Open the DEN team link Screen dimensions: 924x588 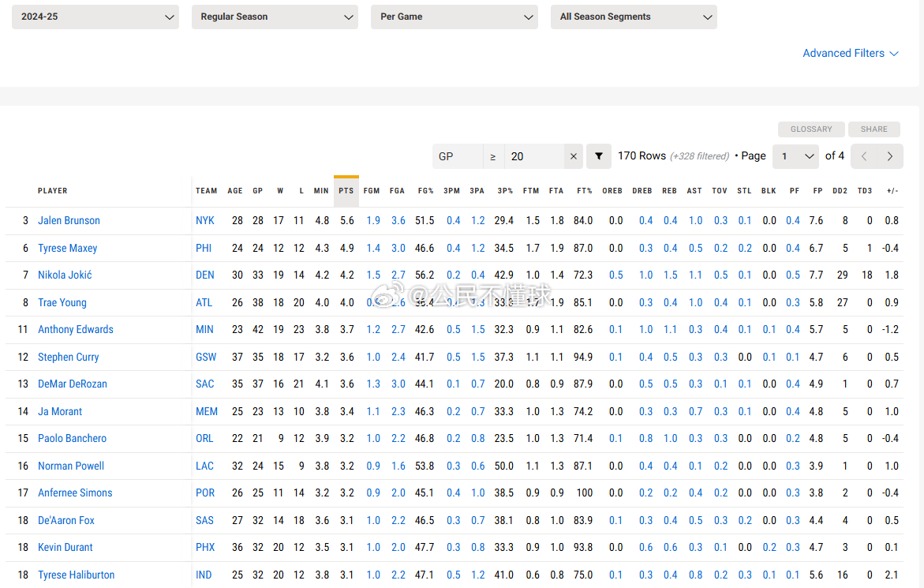[x=205, y=275]
